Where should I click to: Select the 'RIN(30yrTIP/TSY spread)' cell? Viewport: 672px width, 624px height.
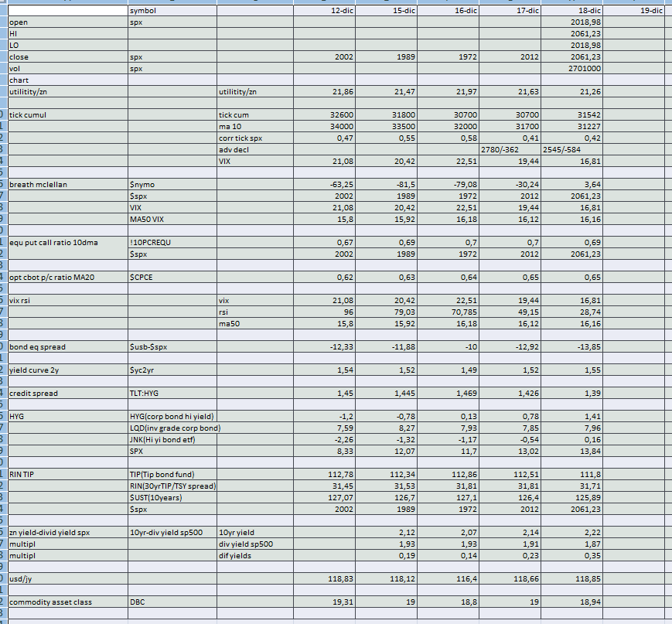click(x=172, y=486)
